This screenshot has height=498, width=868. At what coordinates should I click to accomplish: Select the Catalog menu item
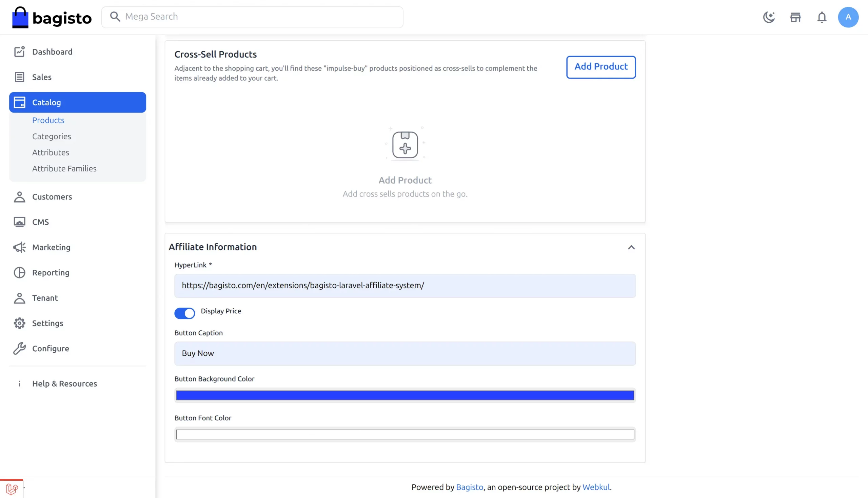pos(78,102)
